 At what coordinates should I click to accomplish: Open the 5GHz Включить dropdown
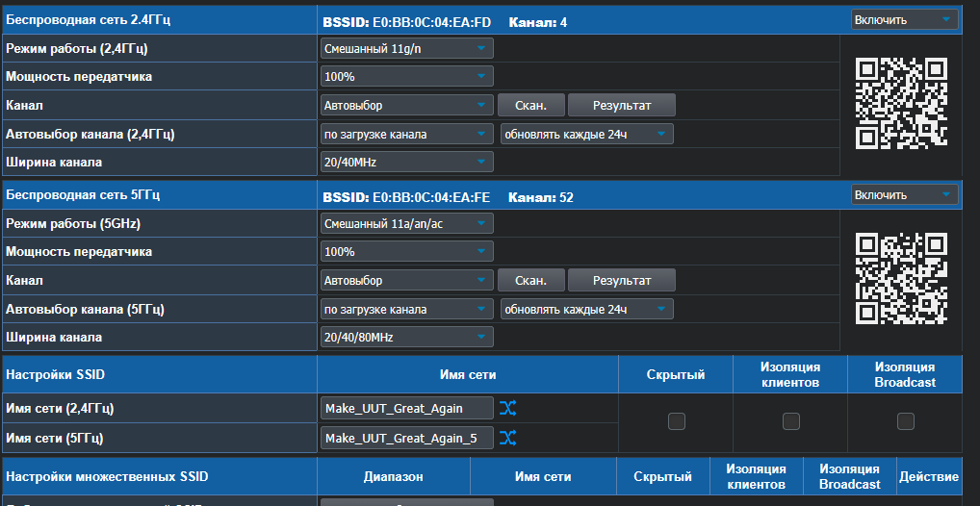(x=904, y=195)
